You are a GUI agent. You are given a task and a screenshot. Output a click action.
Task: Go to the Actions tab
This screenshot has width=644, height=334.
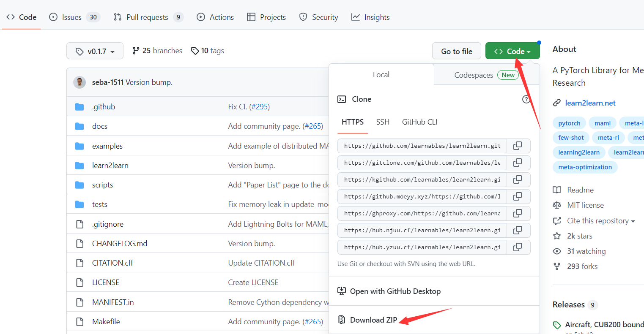[x=215, y=17]
